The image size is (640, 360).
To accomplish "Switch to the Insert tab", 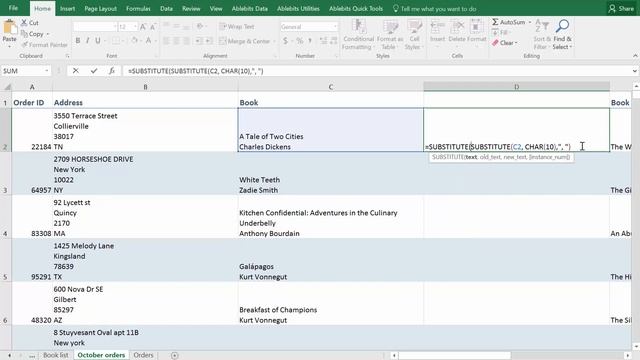I will [67, 9].
